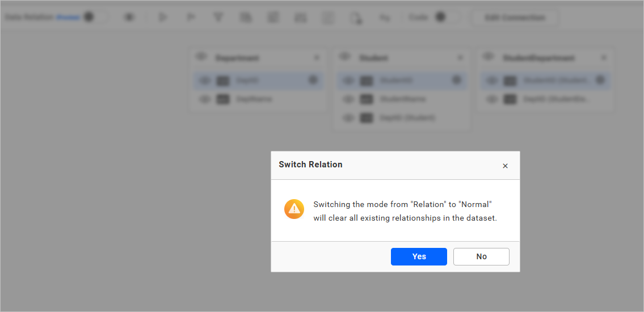Image resolution: width=644 pixels, height=312 pixels.
Task: Toggle Department table visibility eye
Action: pos(201,57)
